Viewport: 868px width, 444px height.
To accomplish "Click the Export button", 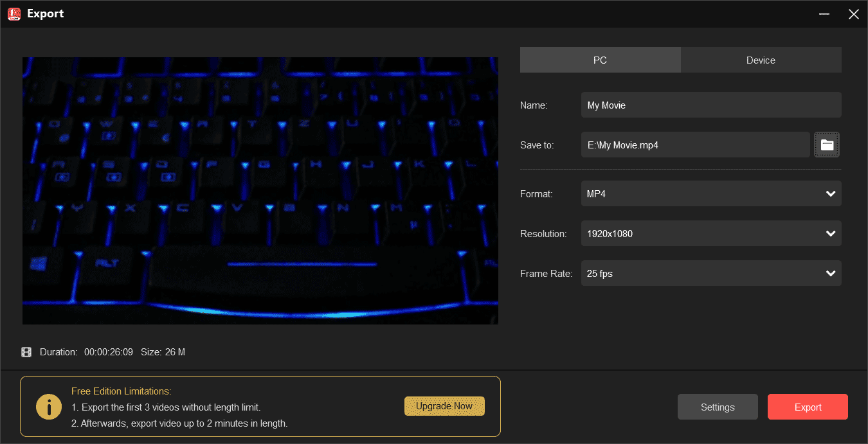I will click(x=808, y=407).
